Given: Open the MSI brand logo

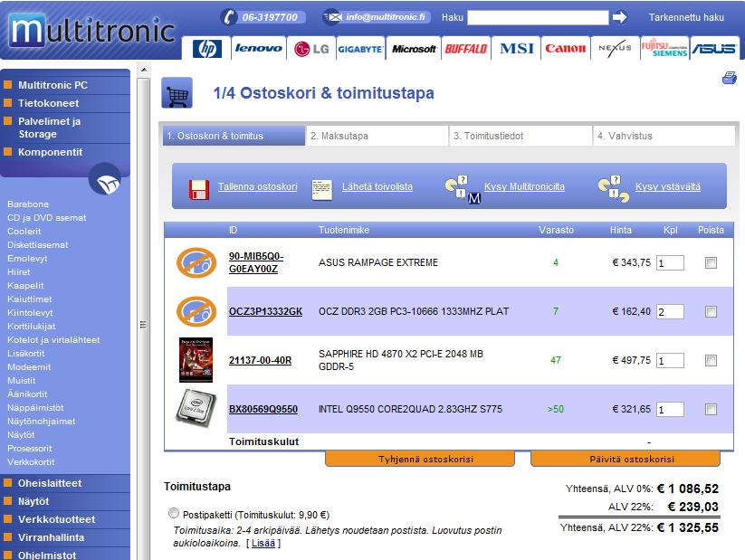Looking at the screenshot, I should pos(517,49).
